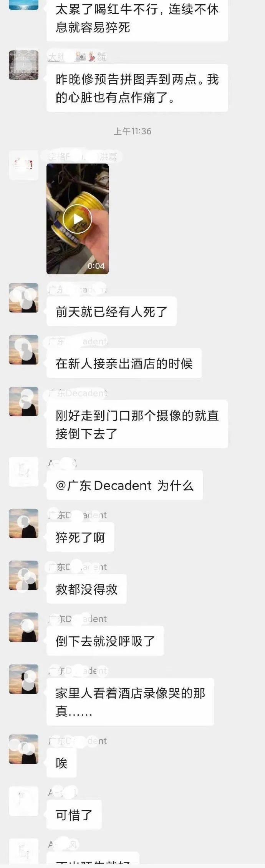Select the message 刚好走到门口那个摄像的就直接倒下去了
Viewport: 265px width, 868px height.
click(137, 424)
